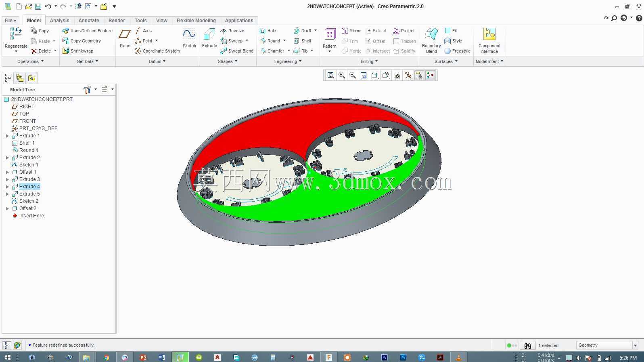Select the Sketch 2 tree item

pos(25,201)
